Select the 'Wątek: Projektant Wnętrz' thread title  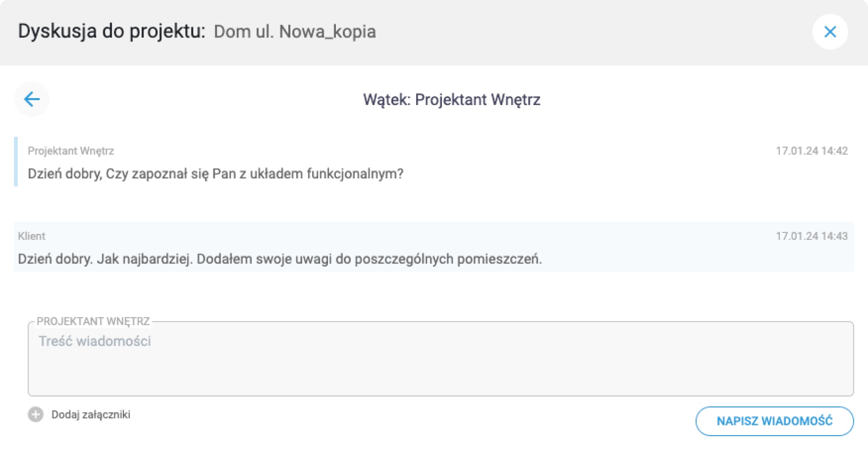click(451, 99)
